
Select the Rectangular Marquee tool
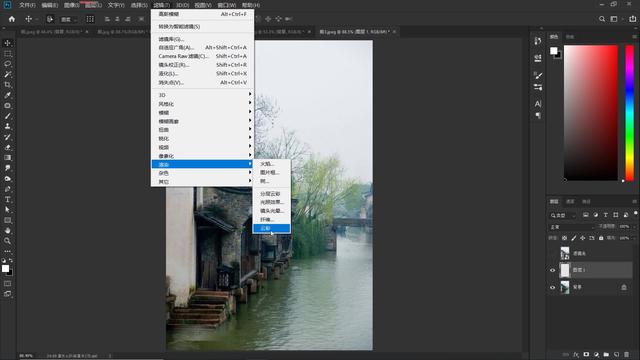pos(7,53)
